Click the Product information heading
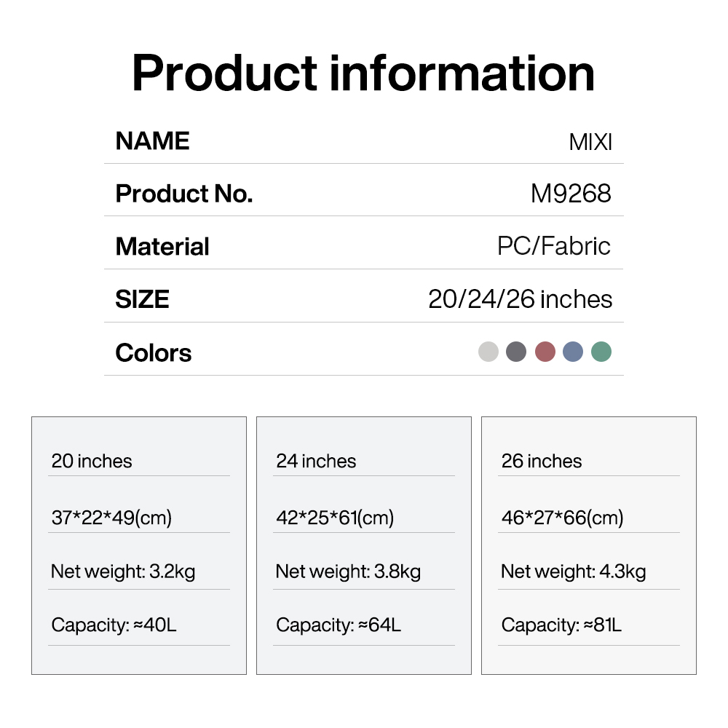The width and height of the screenshot is (728, 728). 363,73
